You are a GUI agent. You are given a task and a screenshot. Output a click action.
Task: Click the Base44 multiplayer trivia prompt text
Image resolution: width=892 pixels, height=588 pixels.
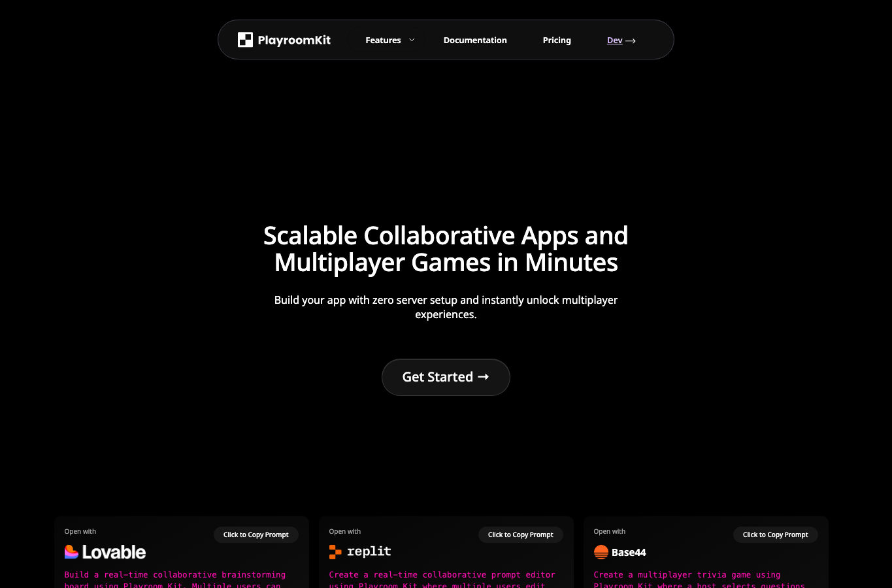699,580
